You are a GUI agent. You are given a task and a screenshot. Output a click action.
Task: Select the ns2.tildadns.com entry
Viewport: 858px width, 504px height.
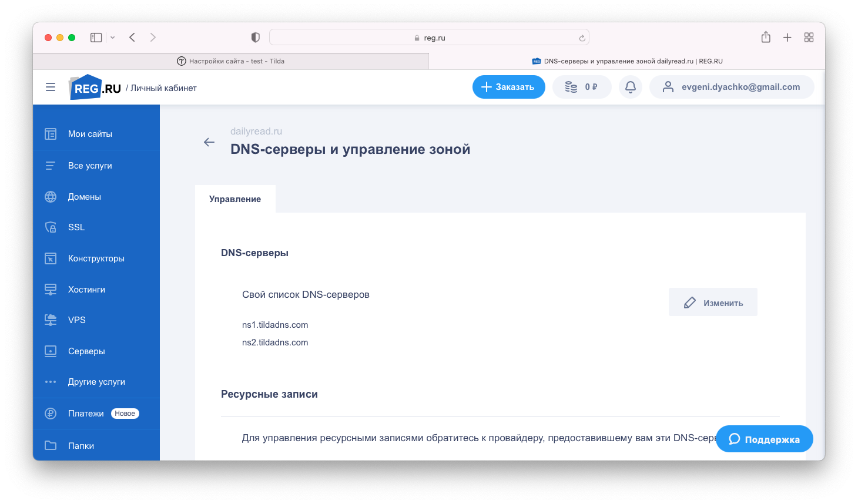275,342
